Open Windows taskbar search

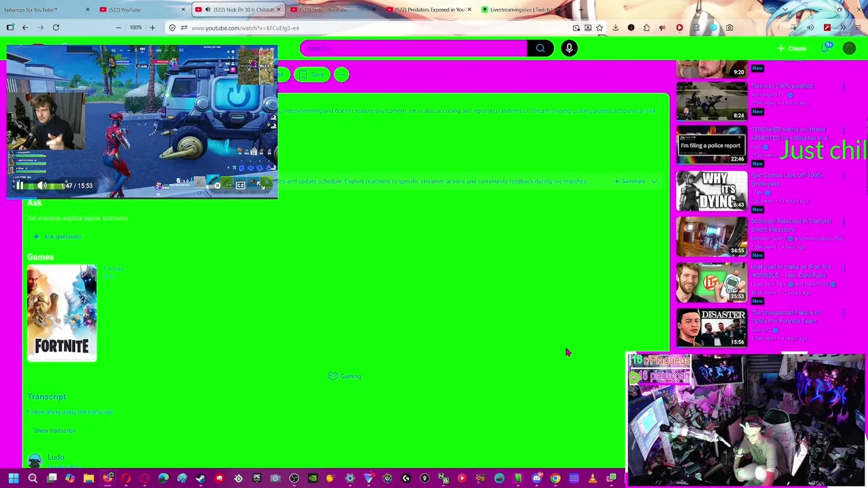33,479
